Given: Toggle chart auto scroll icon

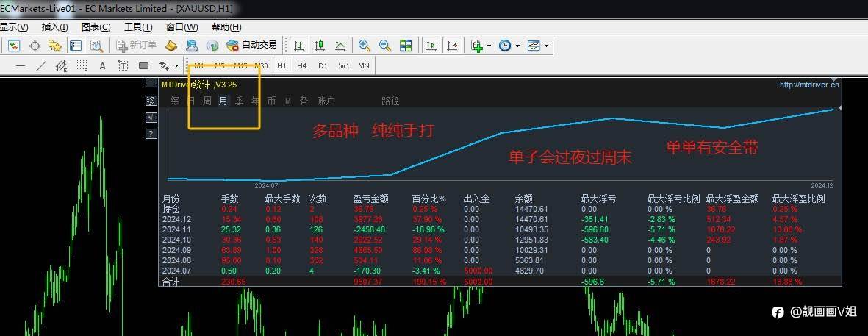Looking at the screenshot, I should point(431,46).
